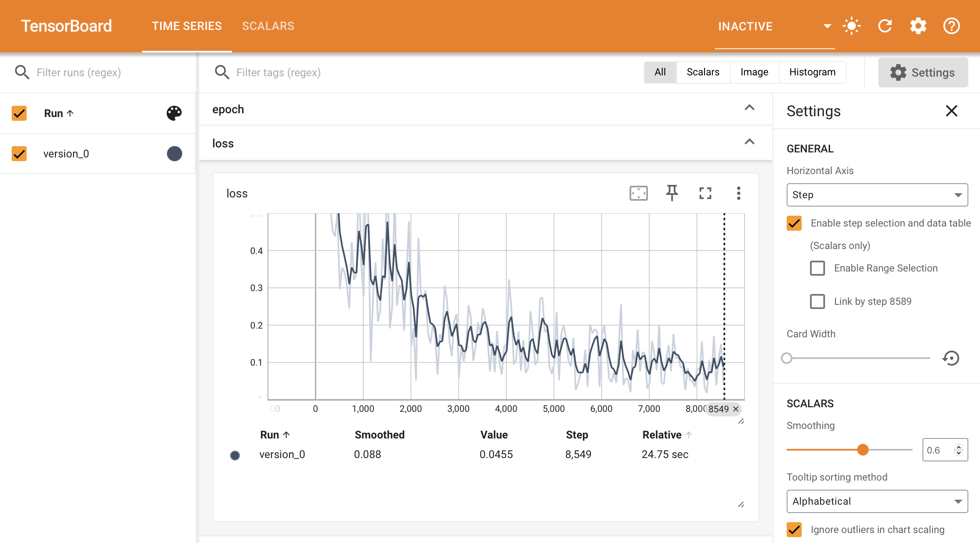Click the version_0 run color swatch

(174, 154)
